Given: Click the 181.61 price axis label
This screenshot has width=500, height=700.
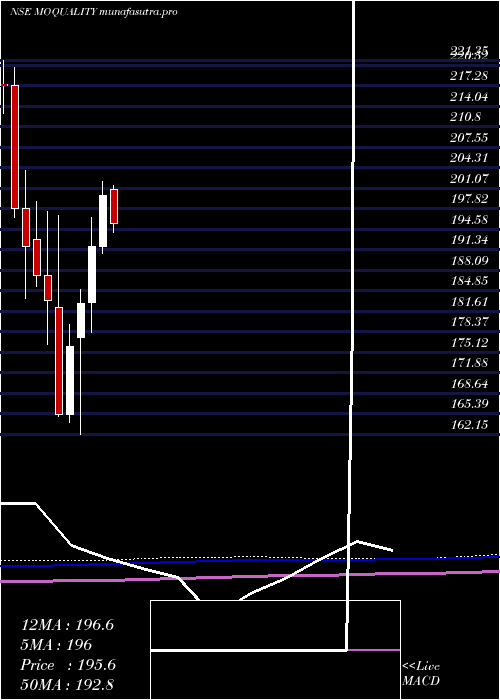Looking at the screenshot, I should [469, 302].
